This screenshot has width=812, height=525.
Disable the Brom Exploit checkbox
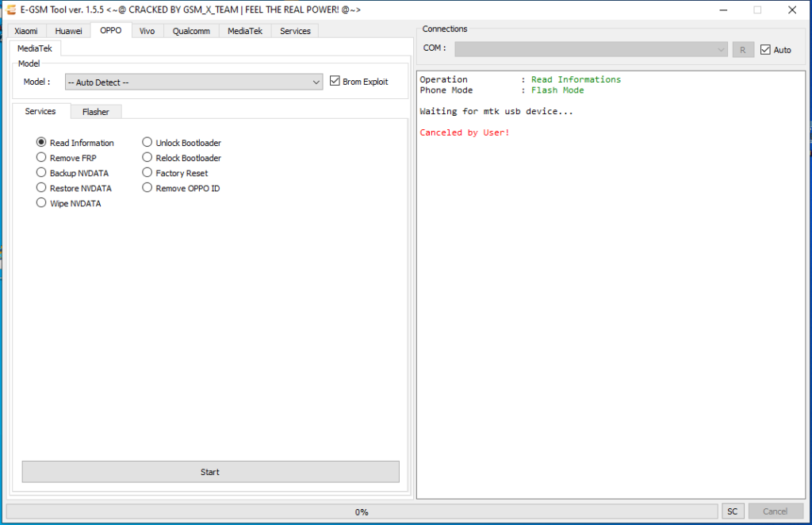coord(335,80)
